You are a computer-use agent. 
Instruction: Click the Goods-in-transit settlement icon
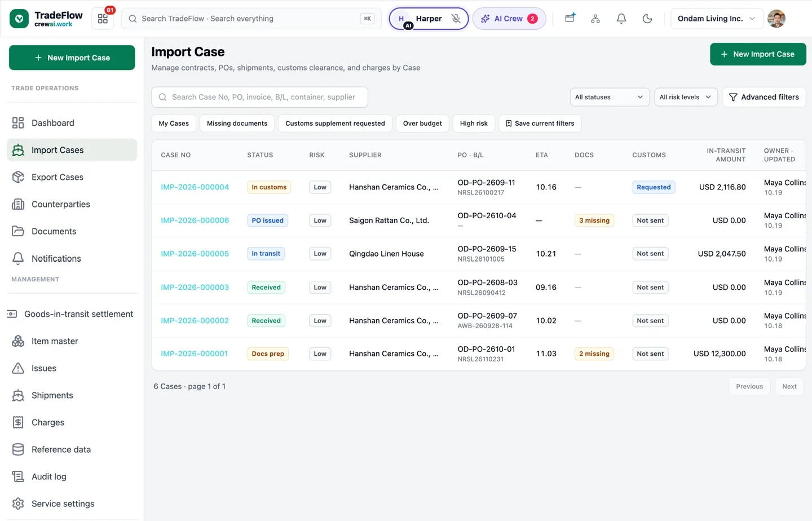(x=12, y=314)
